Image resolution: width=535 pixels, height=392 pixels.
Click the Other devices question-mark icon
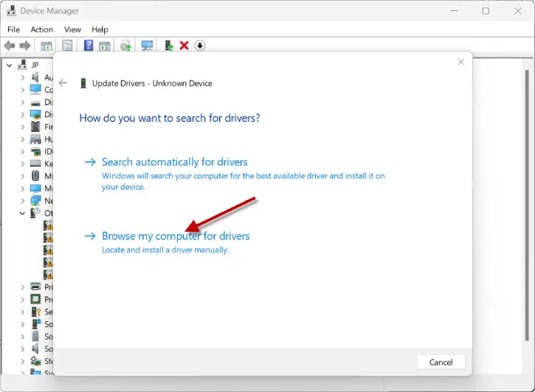click(35, 213)
